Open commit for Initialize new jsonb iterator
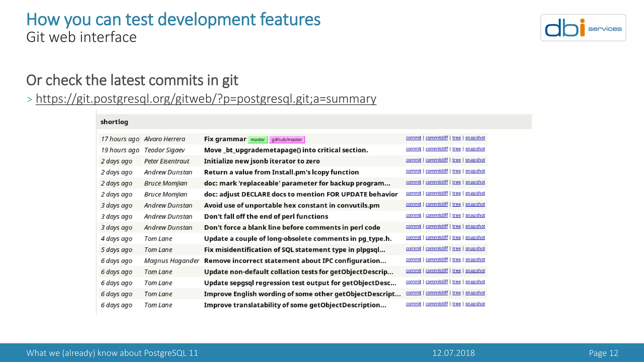Viewport: 644px width, 362px height. [413, 160]
